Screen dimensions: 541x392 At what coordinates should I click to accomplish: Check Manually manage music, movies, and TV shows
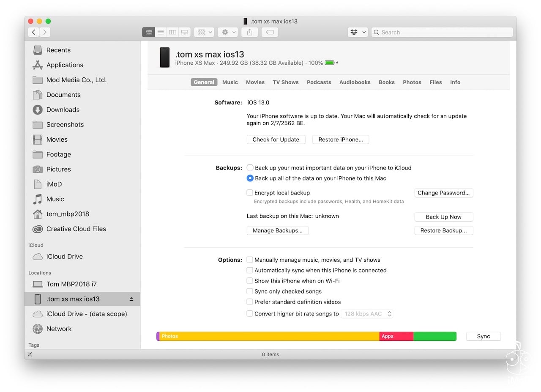tap(250, 260)
